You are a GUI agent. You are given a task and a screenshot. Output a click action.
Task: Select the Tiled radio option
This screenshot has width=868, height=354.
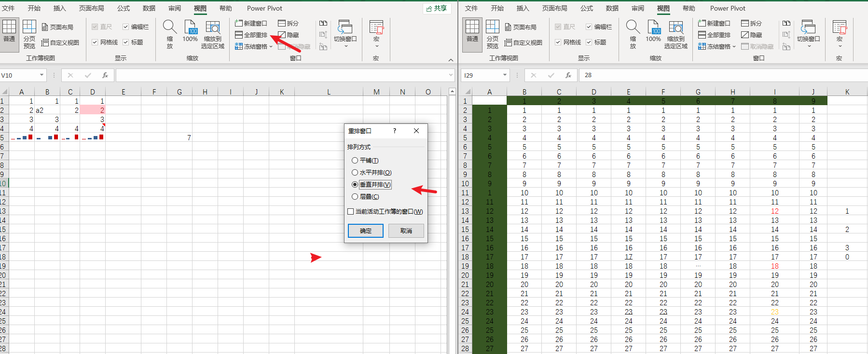[x=355, y=161]
